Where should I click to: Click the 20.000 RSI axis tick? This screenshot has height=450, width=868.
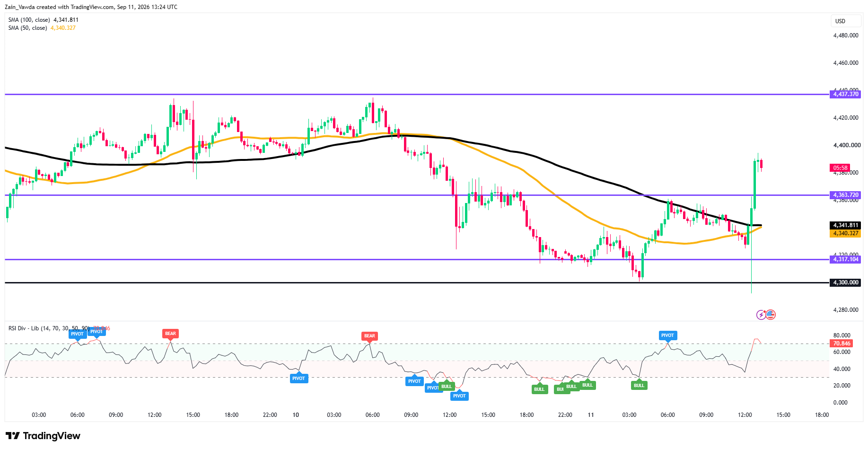[x=842, y=386]
